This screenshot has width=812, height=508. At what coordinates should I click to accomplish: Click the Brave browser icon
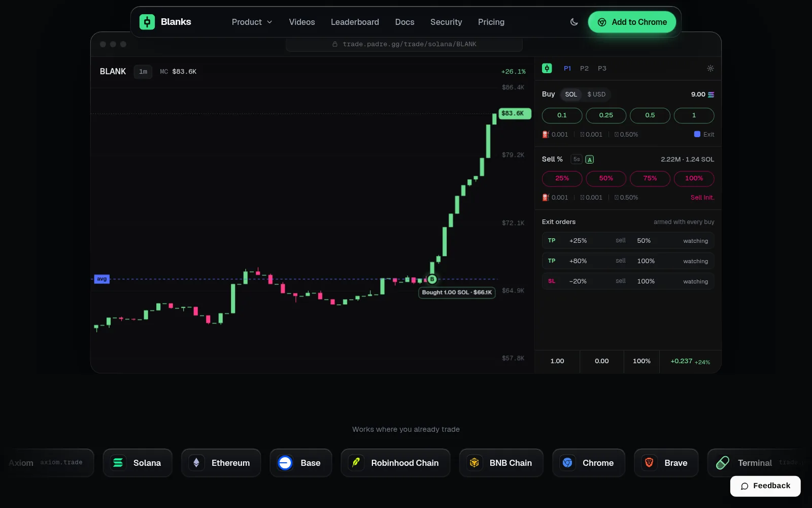pos(649,463)
